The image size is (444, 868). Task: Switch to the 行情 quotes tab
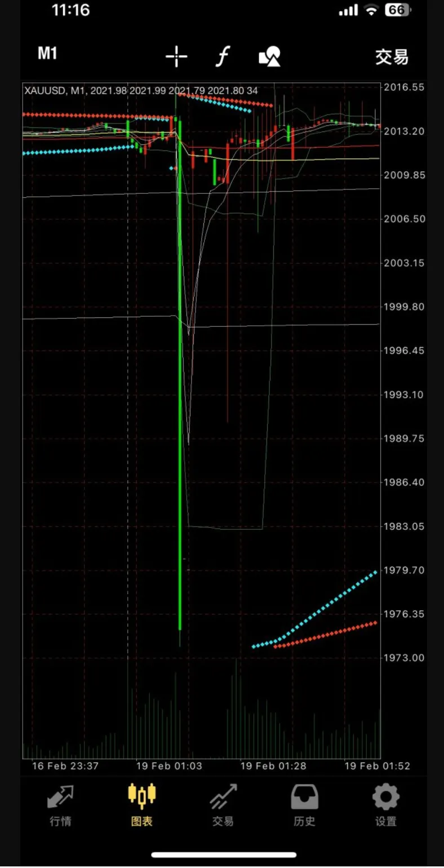click(x=60, y=806)
